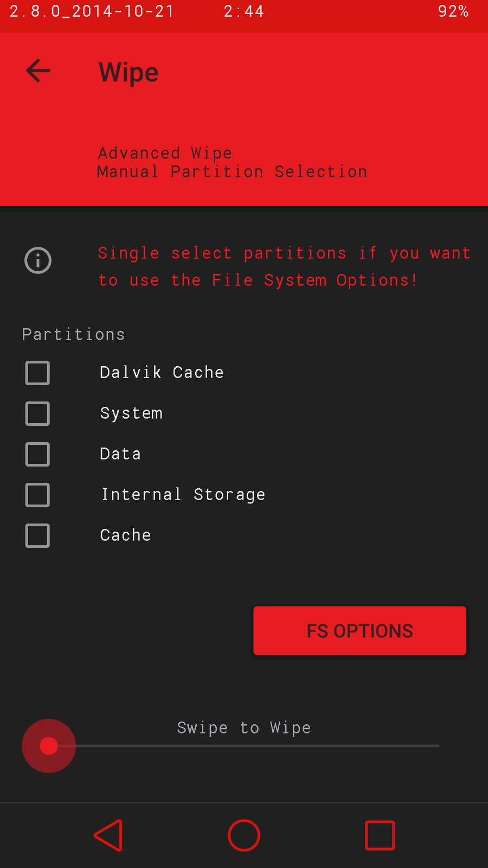Click the red File System Options warning text
Viewport: 488px width, 868px height.
284,266
